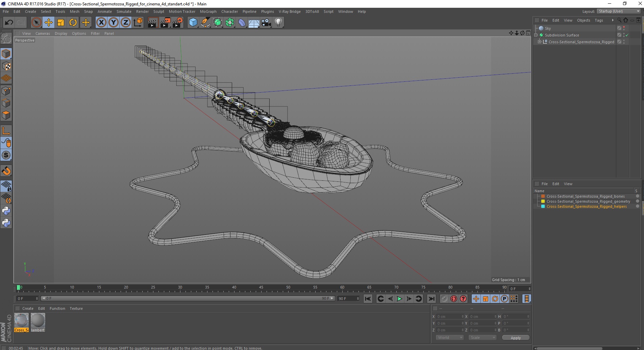
Task: Enable Edges mode
Action: click(6, 103)
